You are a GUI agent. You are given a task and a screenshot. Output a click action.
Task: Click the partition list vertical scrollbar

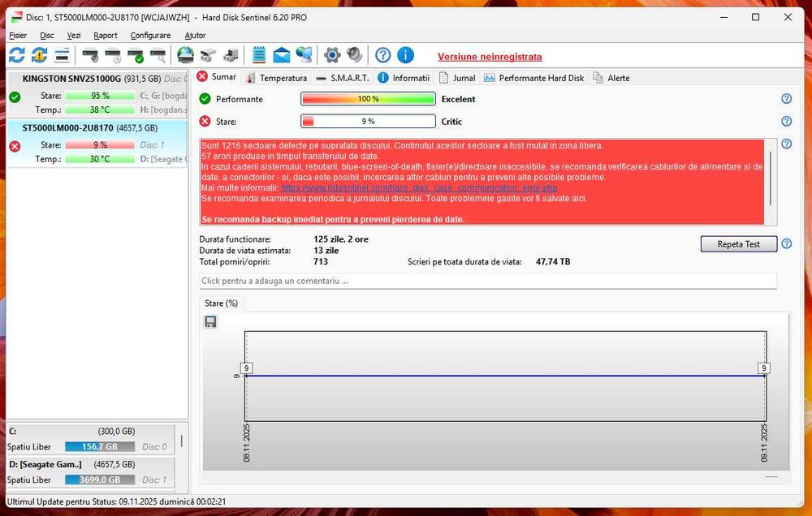point(181,441)
